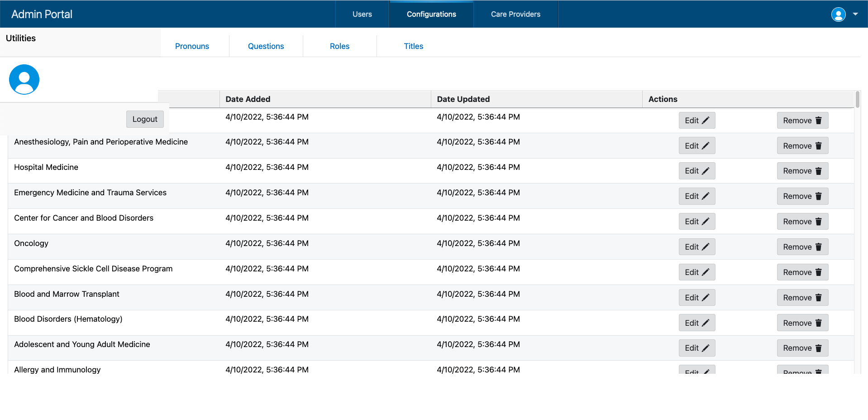Screen dimensions: 868x420
Task: Select the Titles tab
Action: (413, 46)
